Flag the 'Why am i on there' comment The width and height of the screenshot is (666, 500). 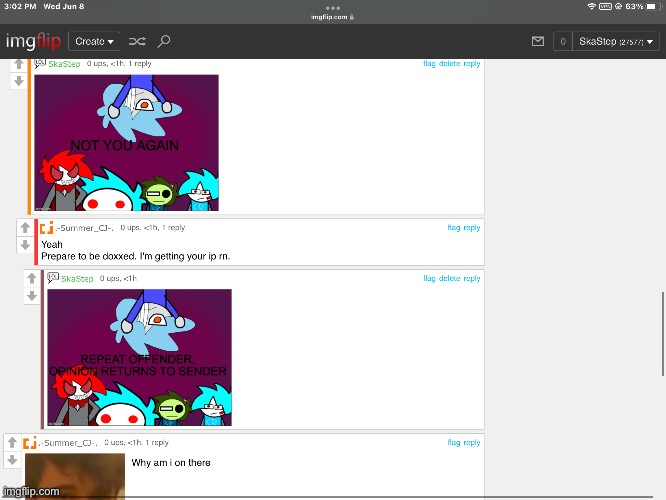tap(454, 442)
